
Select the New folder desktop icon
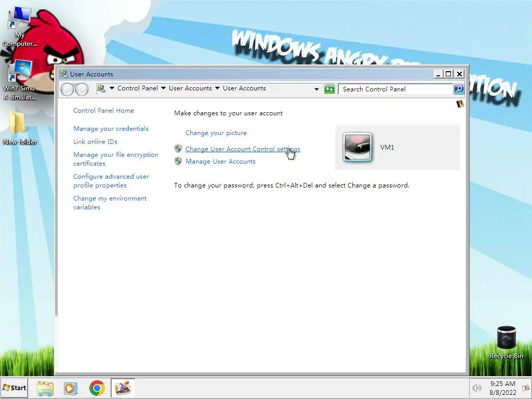[x=20, y=128]
